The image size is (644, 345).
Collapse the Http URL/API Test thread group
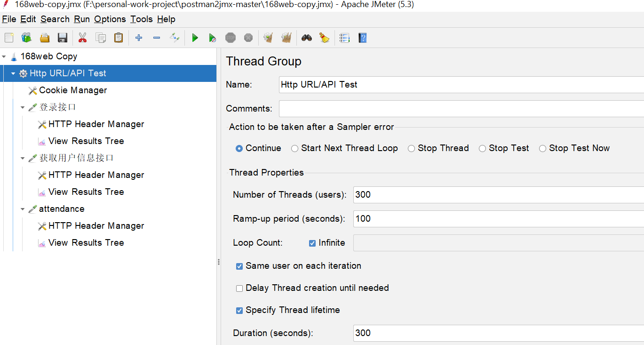point(13,74)
